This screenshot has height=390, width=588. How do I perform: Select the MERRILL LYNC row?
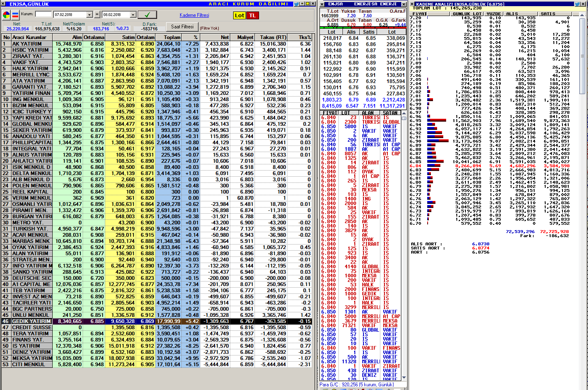click(x=157, y=74)
